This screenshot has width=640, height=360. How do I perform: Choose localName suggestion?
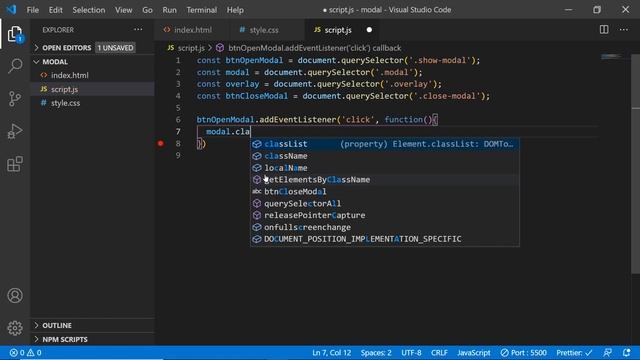tap(384, 168)
